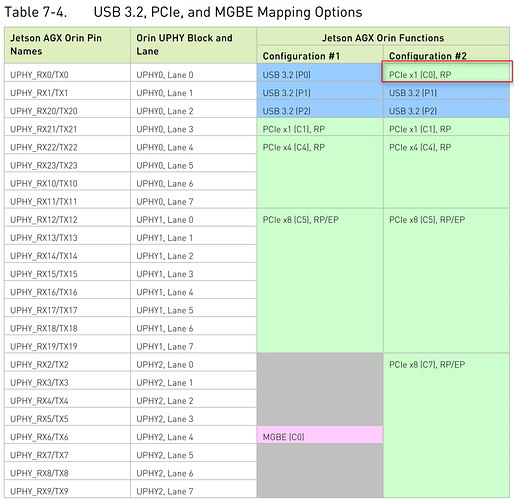Screen dimensions: 514x500
Task: Click PCIe x8 (C7), RP/EP cell
Action: [x=446, y=425]
